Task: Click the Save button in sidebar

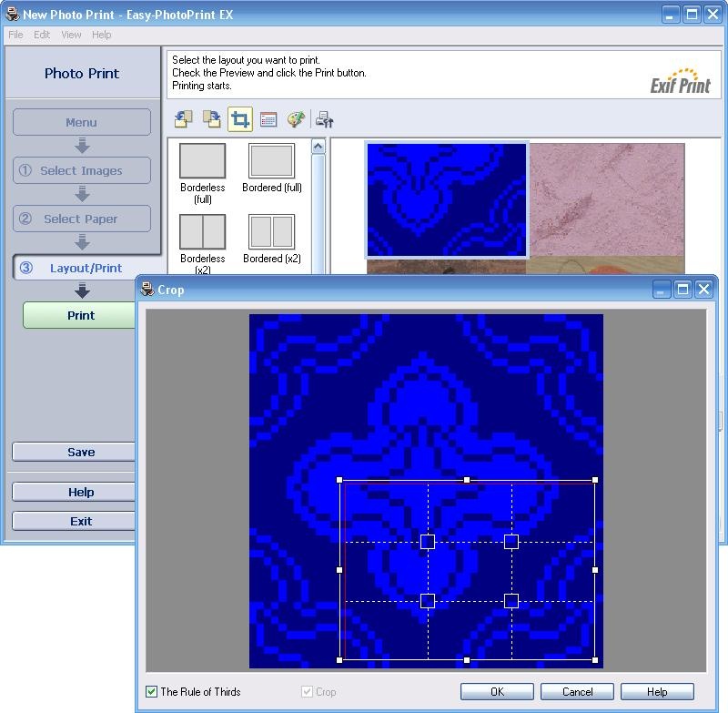Action: (x=75, y=452)
